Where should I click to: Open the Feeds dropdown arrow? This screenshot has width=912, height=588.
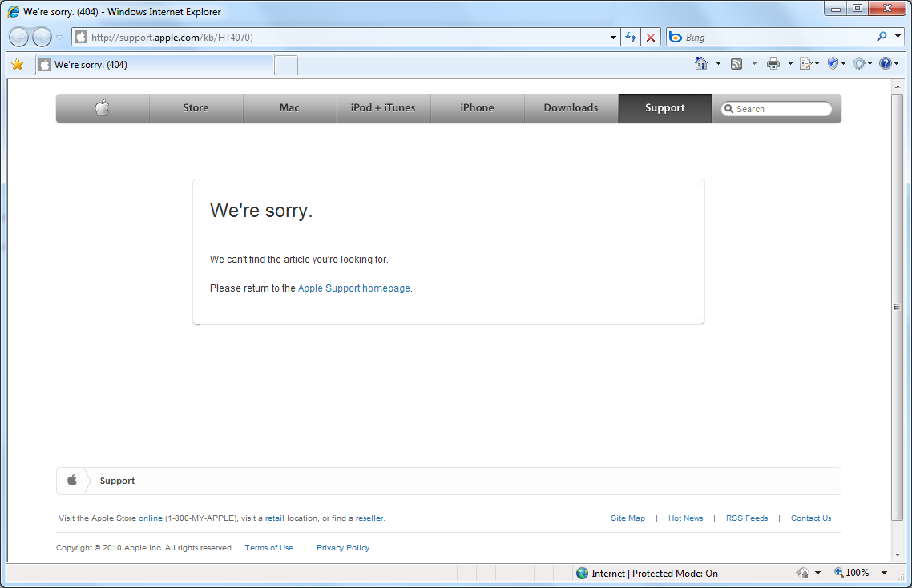click(x=754, y=63)
